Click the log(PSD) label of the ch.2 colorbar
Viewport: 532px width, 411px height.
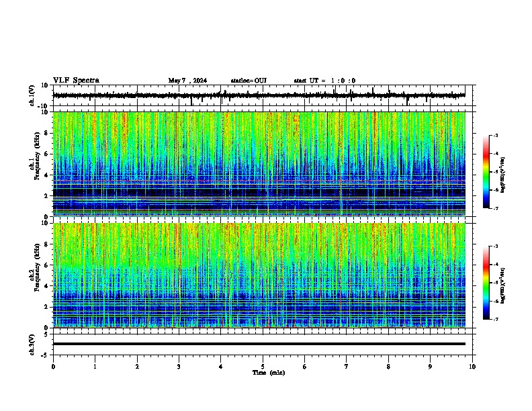point(503,285)
